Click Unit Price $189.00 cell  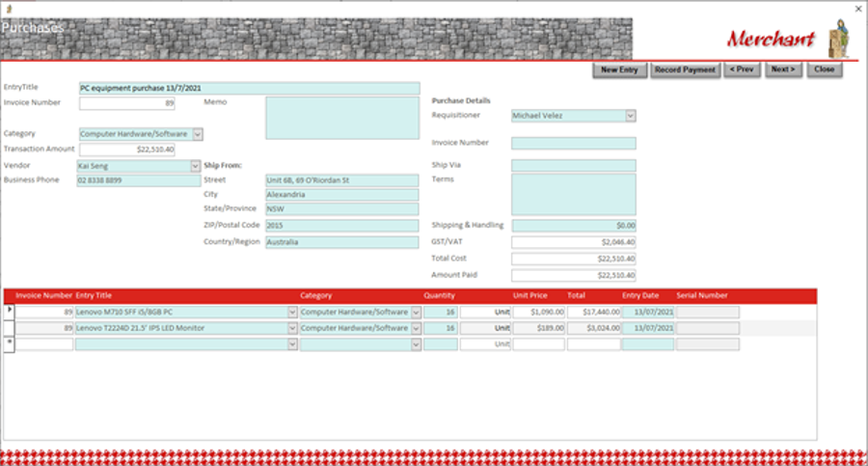pyautogui.click(x=538, y=329)
